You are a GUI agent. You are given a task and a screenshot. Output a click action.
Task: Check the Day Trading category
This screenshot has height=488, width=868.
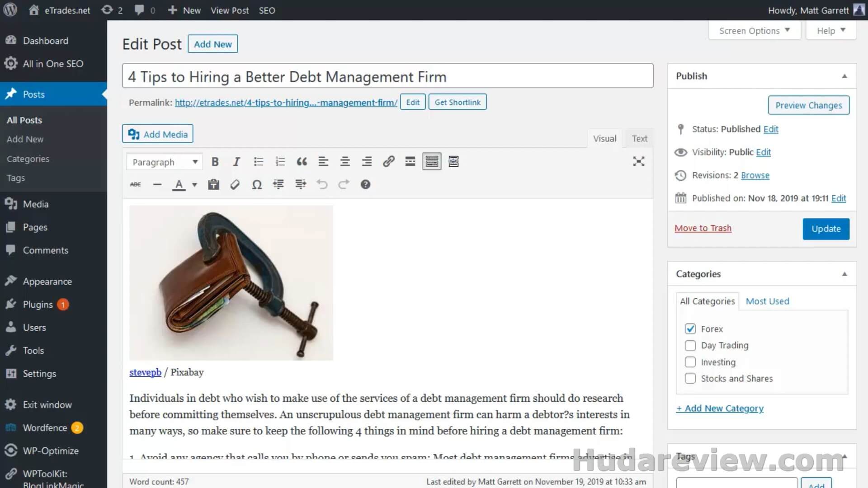coord(690,346)
